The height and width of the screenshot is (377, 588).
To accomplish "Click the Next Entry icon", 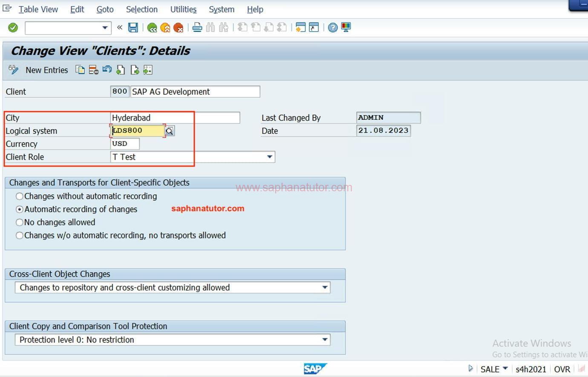I will pyautogui.click(x=135, y=70).
